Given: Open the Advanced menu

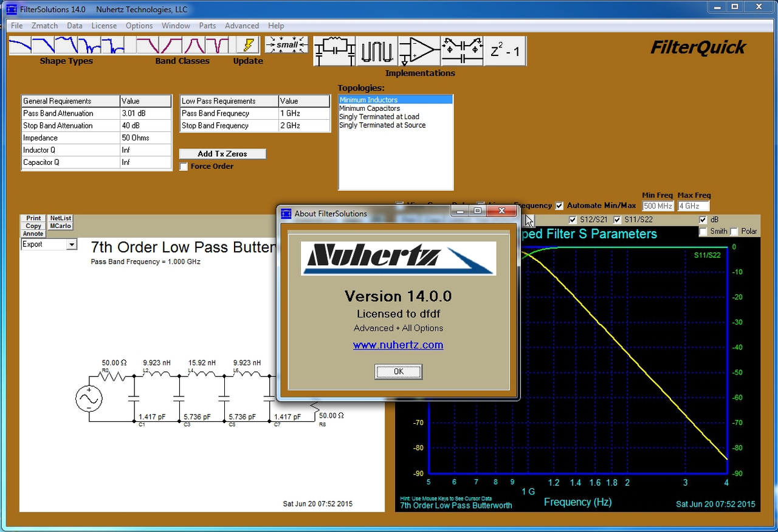Looking at the screenshot, I should [242, 26].
